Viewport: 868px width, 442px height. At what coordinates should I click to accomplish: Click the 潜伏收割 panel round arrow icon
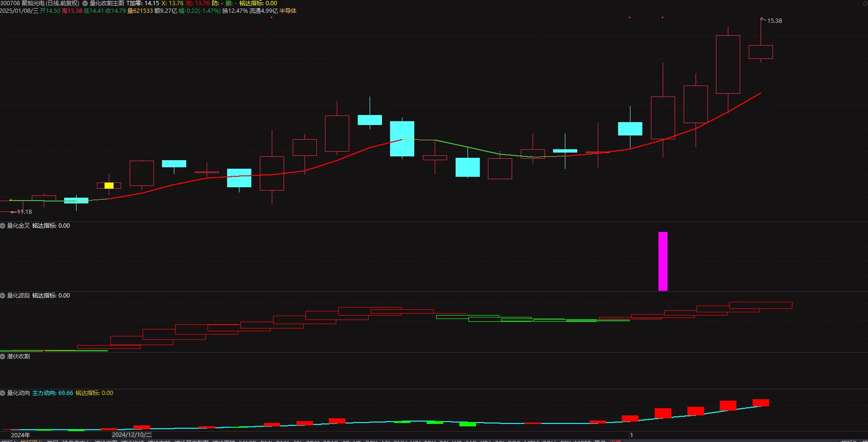tap(3, 356)
